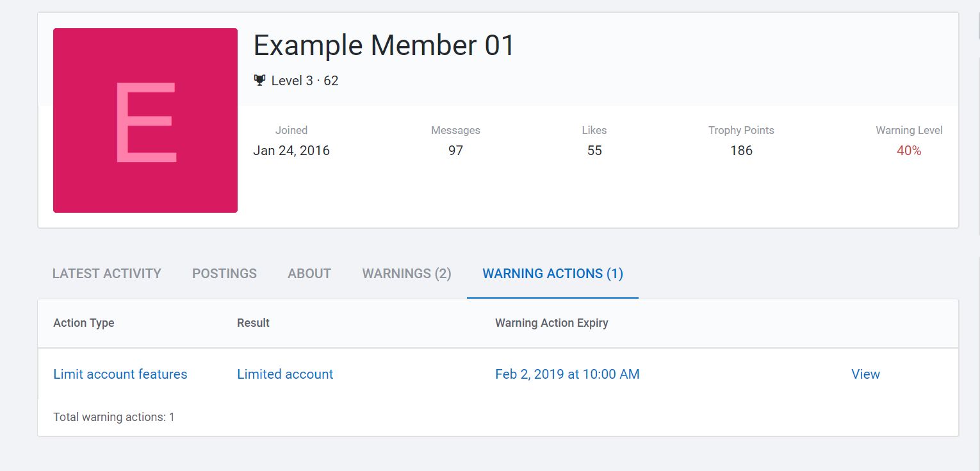980x471 pixels.
Task: Click the Feb 2, 2019 expiry date link
Action: coord(567,374)
